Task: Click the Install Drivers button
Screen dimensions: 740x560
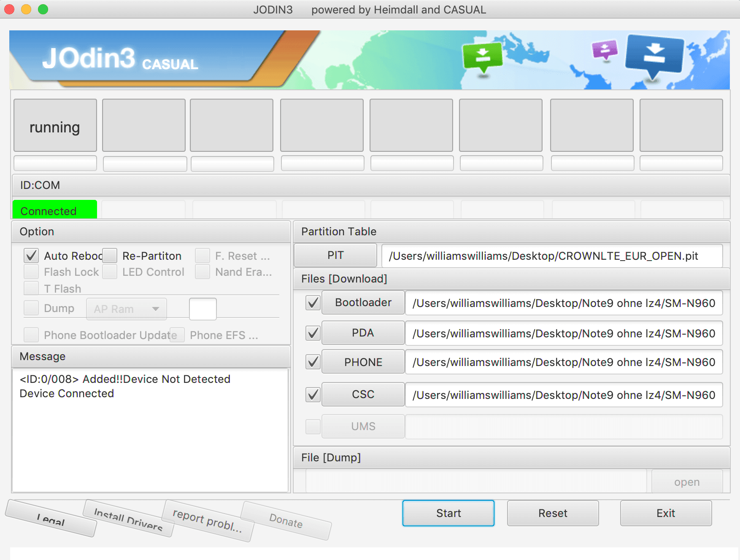Action: 128,518
